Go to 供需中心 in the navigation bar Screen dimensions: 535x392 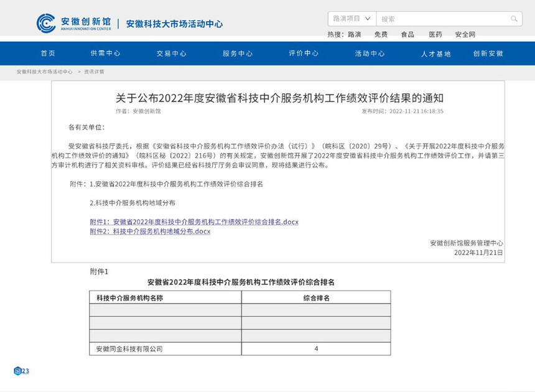105,54
